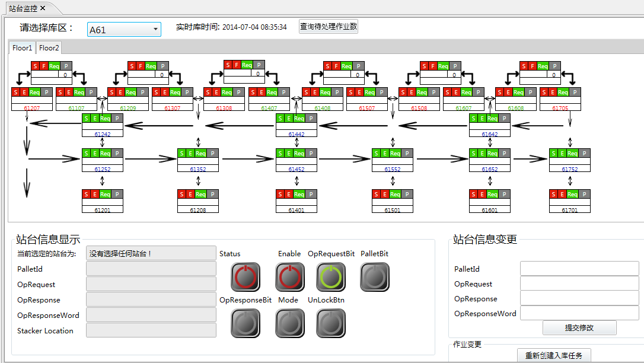This screenshot has width=644, height=363.
Task: Close the 站台监控 tab
Action: (x=43, y=8)
